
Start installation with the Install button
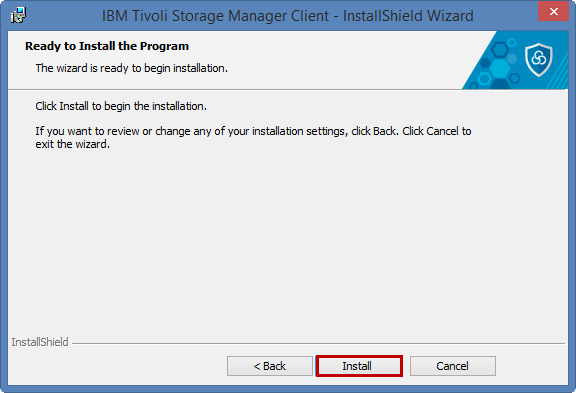pos(359,366)
